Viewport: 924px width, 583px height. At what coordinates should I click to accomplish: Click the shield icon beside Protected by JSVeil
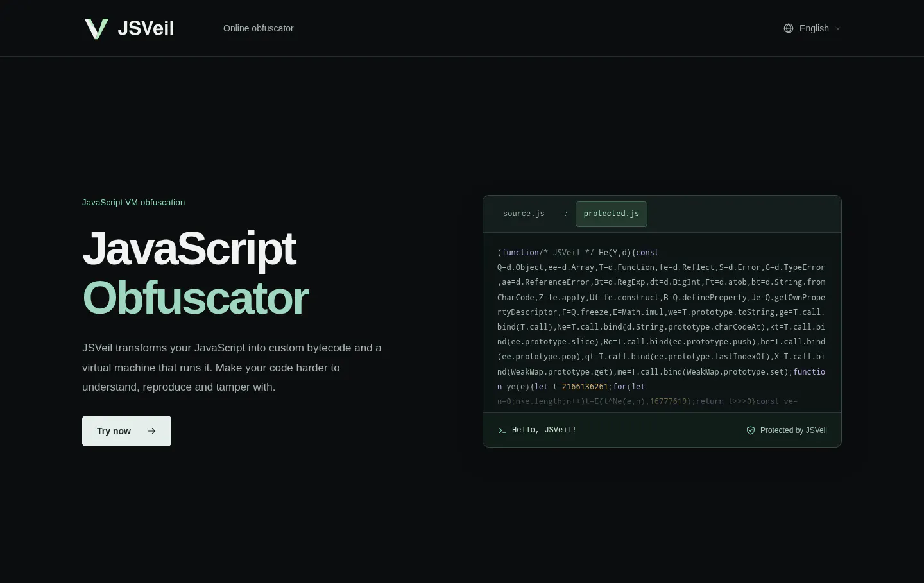[x=751, y=430]
